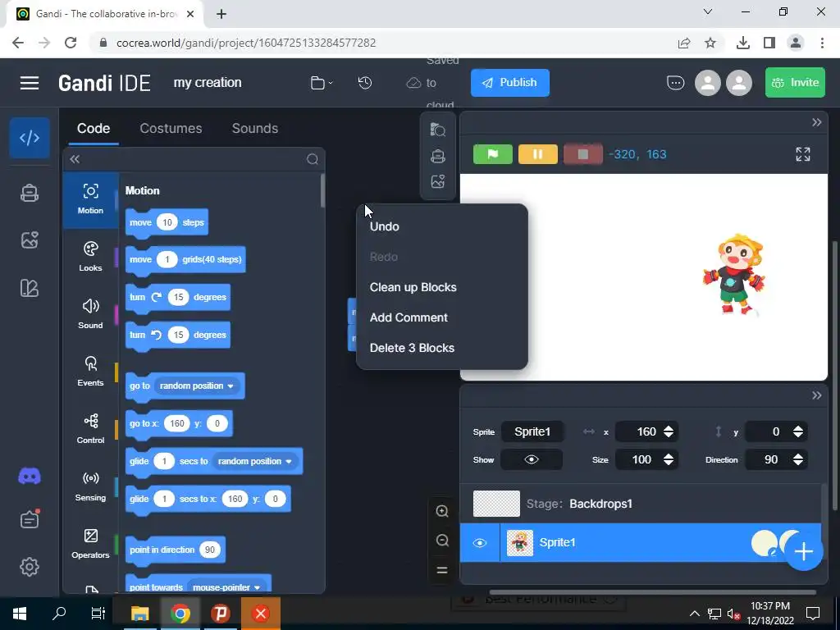Edit the Sprite1 name field
The height and width of the screenshot is (630, 840).
pos(532,431)
